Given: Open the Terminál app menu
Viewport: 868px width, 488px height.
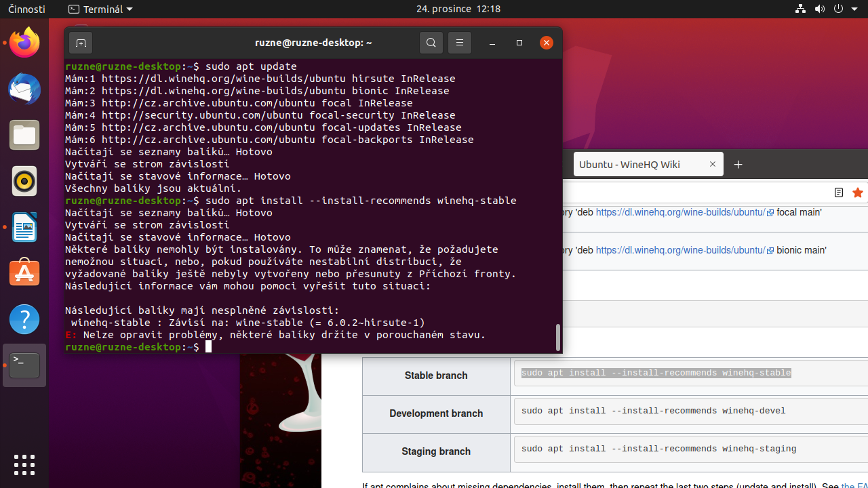Looking at the screenshot, I should (100, 9).
